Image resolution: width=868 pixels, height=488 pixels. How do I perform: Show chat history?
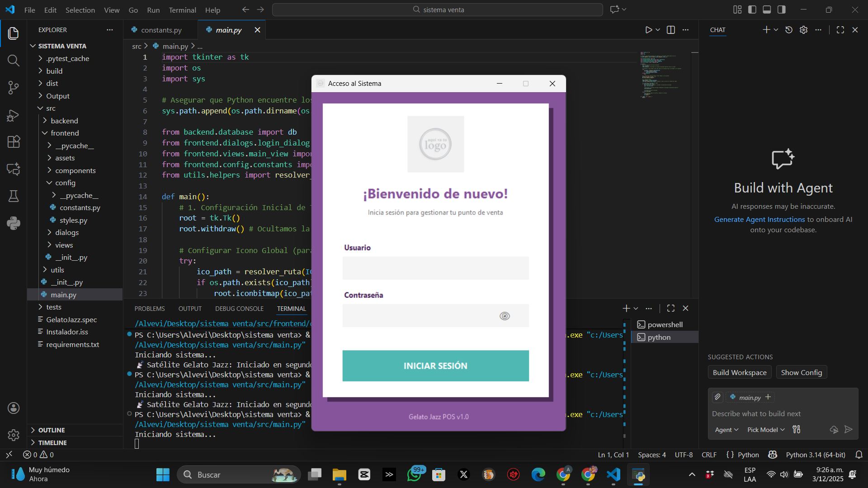(789, 30)
